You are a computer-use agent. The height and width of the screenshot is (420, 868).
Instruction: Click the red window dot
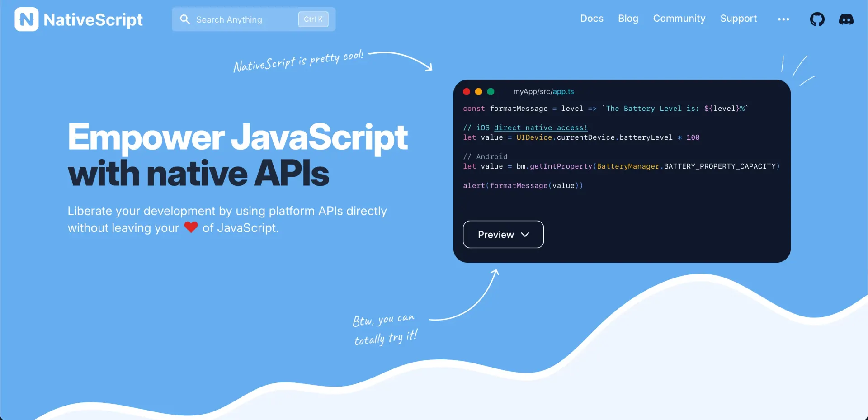(x=467, y=92)
